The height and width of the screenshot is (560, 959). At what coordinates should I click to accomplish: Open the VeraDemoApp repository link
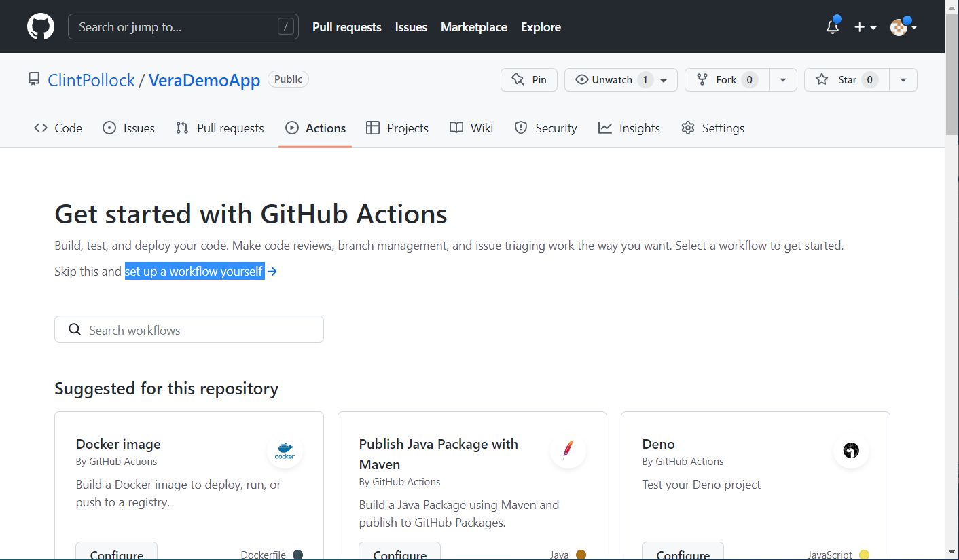point(204,80)
